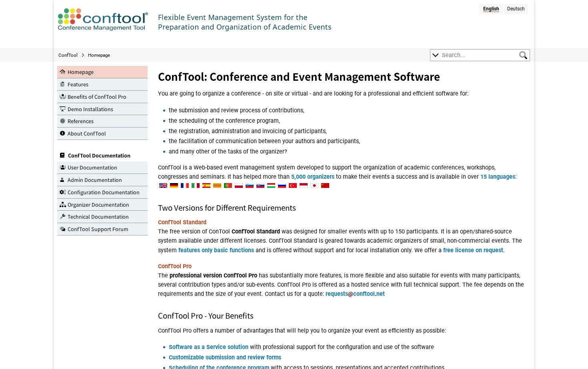Open the References sidebar item
The height and width of the screenshot is (369, 588).
tap(102, 121)
